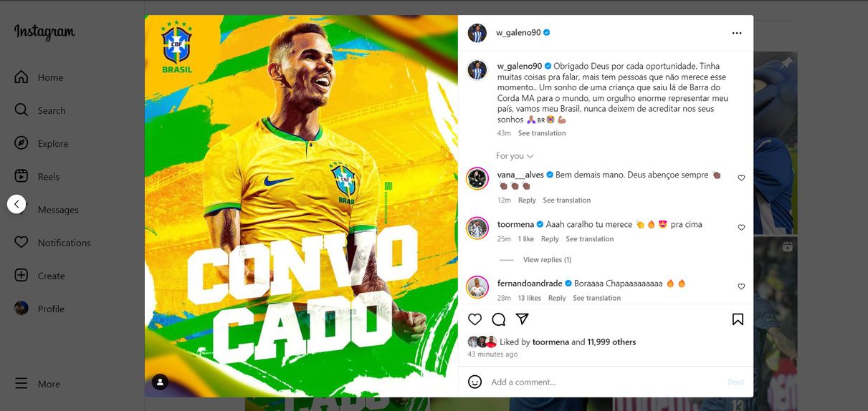Screen dimensions: 868x411
Task: Expand View replies (1) under toormena
Action: 547,260
